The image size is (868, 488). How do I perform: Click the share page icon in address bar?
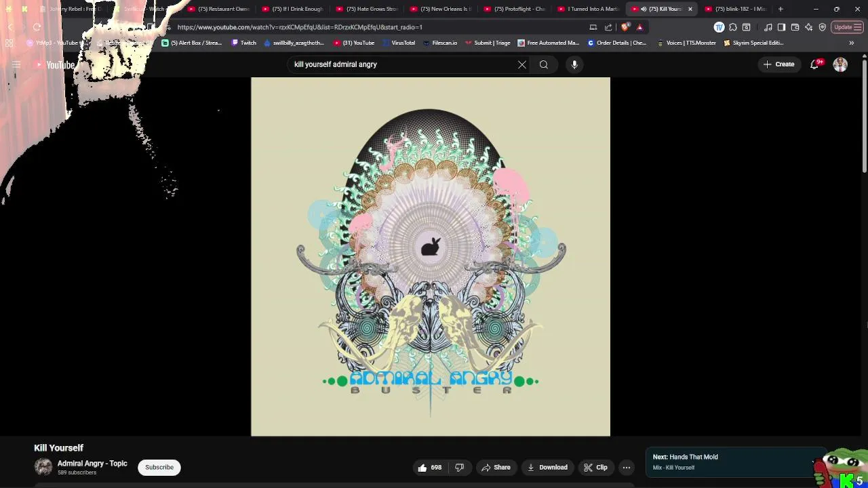point(608,27)
